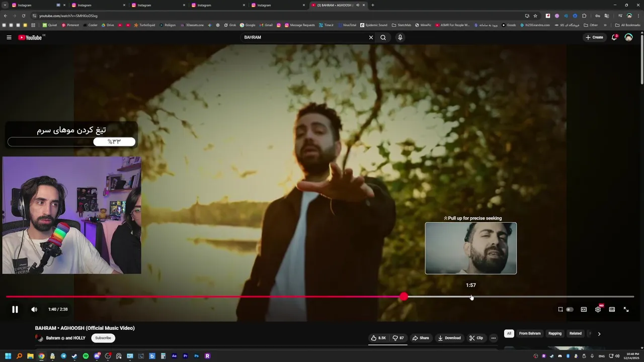Open Premiere Pro from the taskbar

185,356
